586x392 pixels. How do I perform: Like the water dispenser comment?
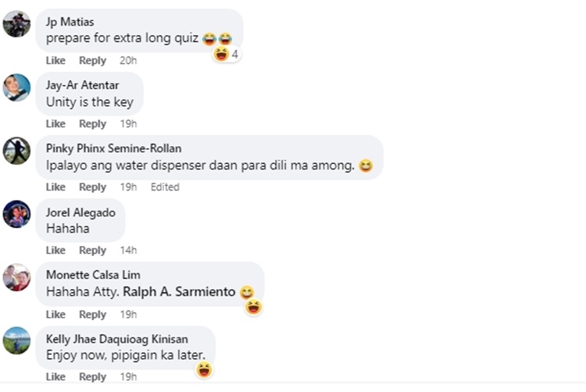[x=55, y=187]
